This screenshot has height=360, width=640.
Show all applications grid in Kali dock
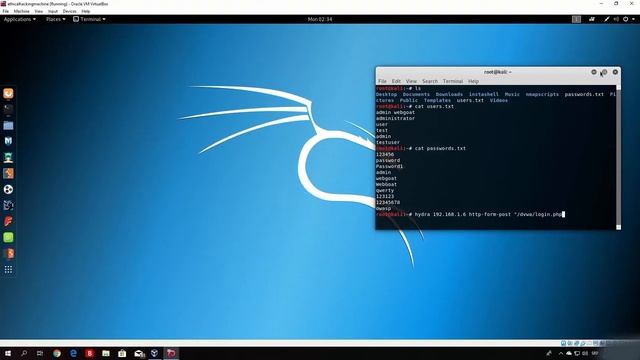[8, 269]
